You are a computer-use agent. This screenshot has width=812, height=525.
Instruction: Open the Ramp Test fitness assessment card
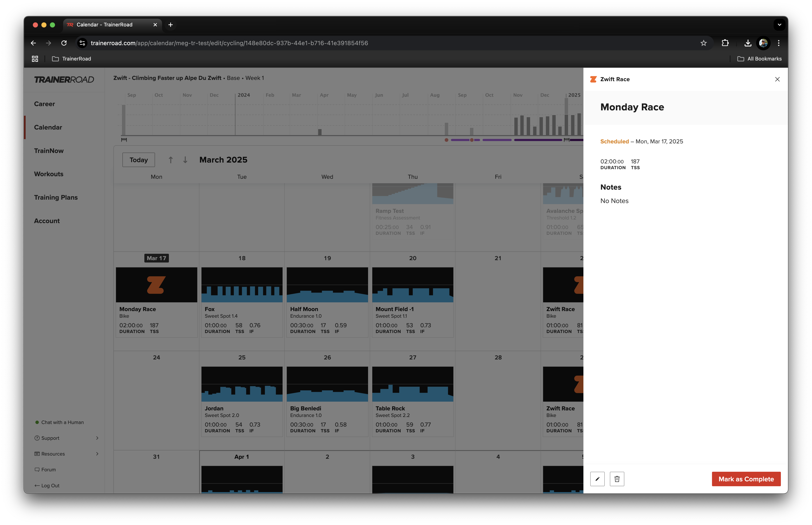click(413, 211)
